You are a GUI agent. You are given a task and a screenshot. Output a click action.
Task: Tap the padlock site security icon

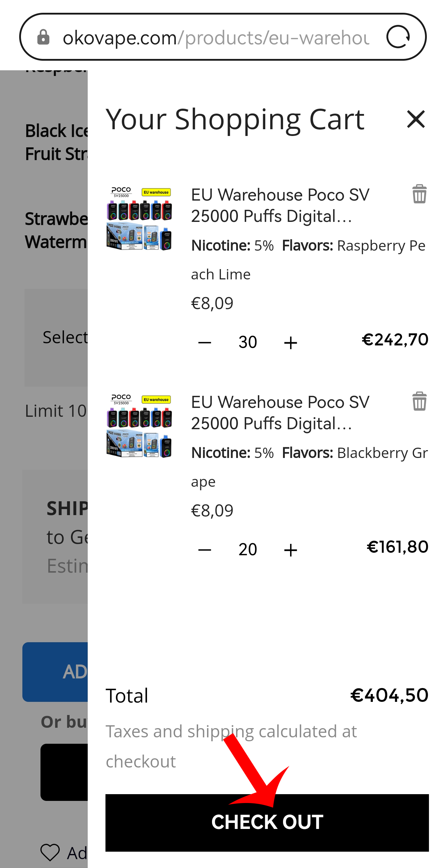coord(43,37)
